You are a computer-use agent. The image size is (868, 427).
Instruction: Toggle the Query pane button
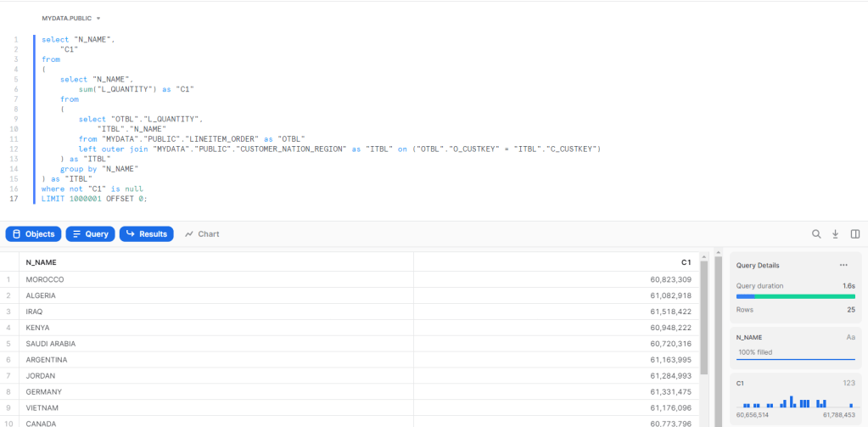coord(90,234)
